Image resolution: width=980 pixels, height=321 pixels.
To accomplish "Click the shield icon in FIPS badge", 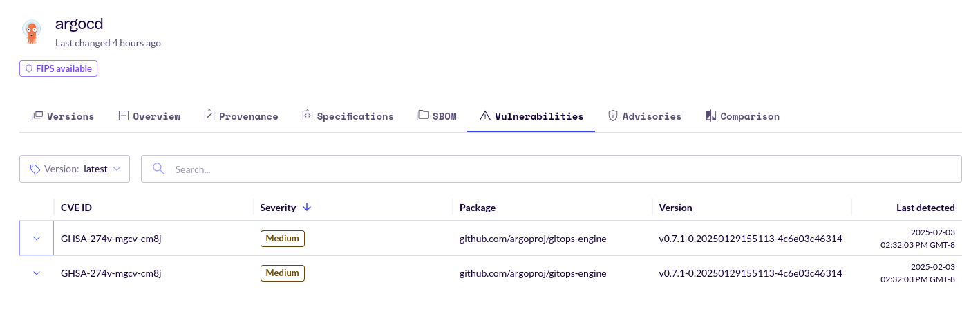I will pos(29,68).
